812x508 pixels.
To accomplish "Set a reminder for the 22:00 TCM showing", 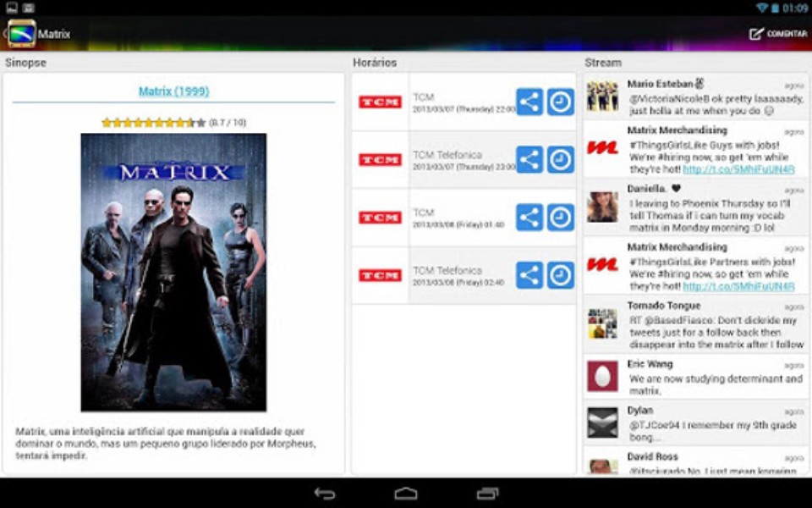I will (560, 102).
